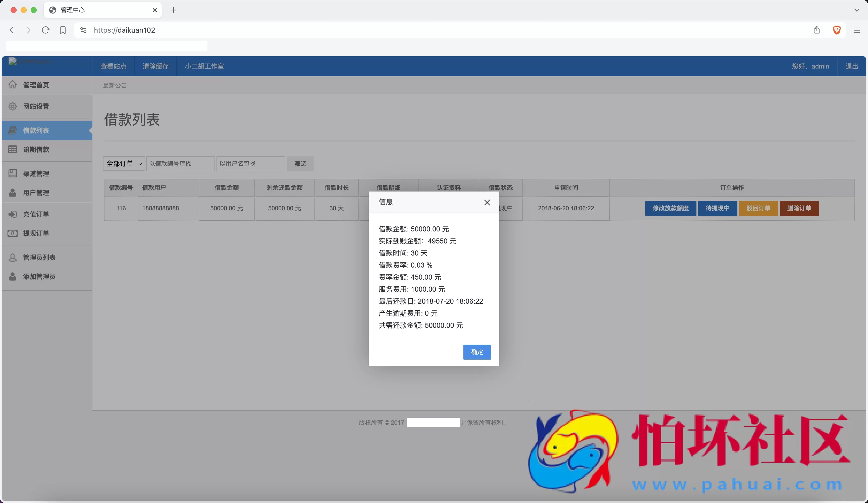Select the 渠道管理 channel management icon

(13, 173)
